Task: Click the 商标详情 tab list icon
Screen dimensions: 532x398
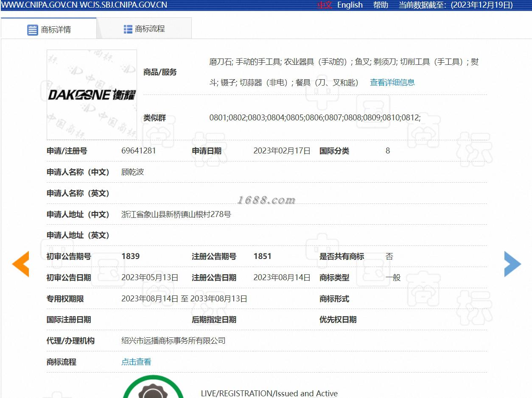Action: 33,30
